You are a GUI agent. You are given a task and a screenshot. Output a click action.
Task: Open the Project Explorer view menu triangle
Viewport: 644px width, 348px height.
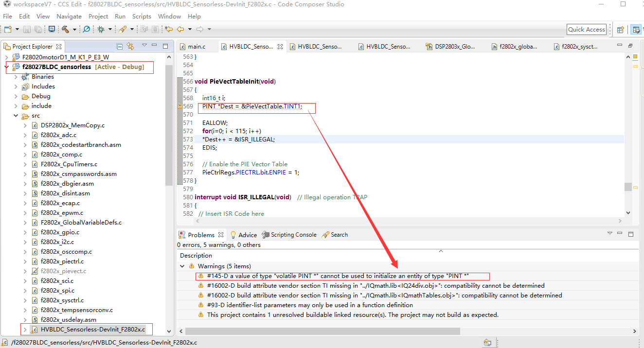(144, 46)
